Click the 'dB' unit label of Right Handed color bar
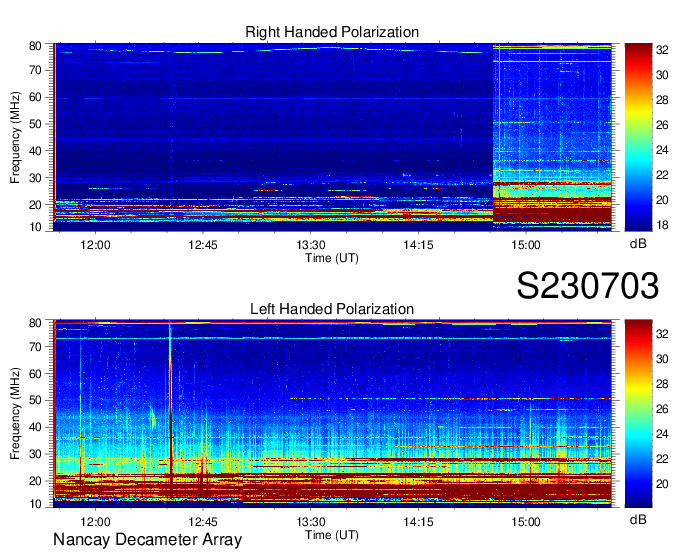 [x=638, y=244]
